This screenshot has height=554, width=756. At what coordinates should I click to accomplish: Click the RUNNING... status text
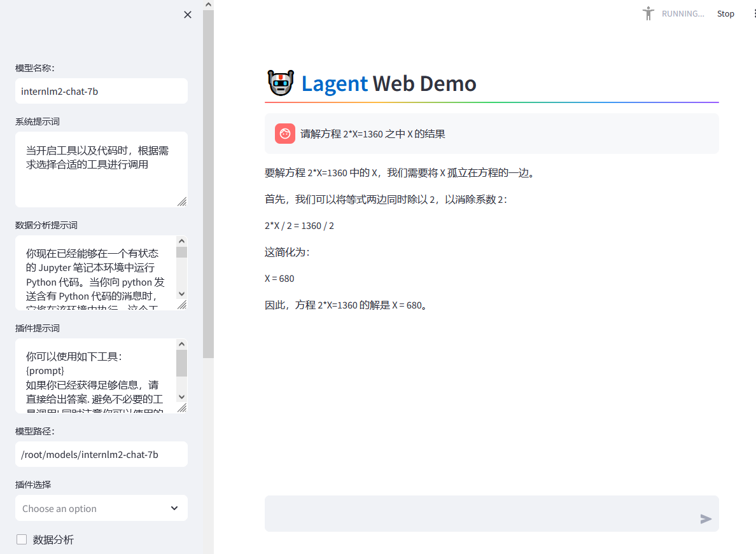click(x=683, y=14)
